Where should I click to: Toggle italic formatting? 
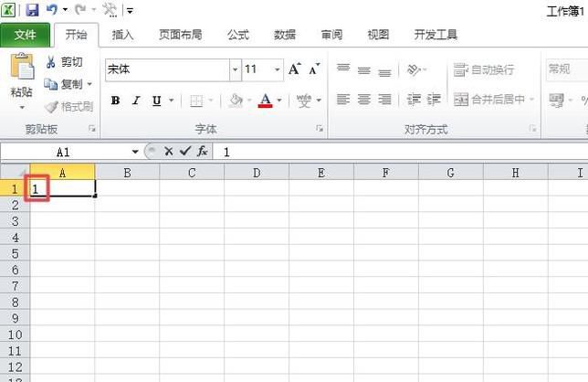(x=137, y=101)
